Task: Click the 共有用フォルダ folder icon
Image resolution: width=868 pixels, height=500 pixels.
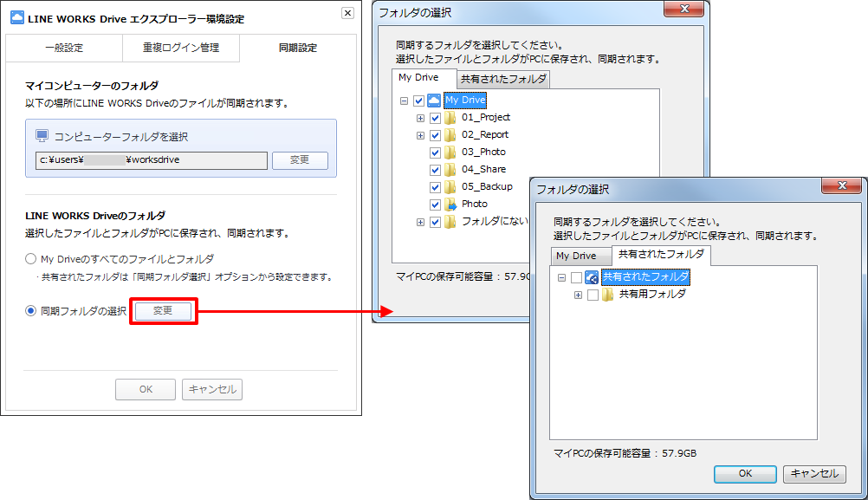Action: tap(608, 295)
